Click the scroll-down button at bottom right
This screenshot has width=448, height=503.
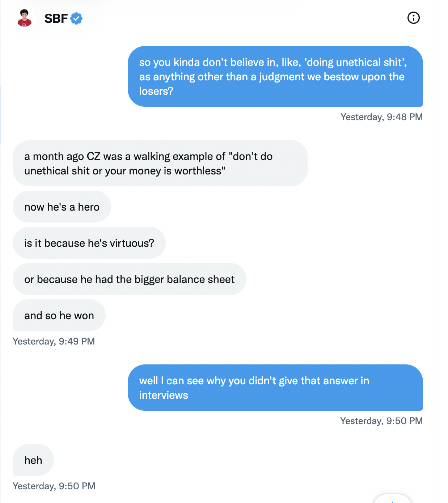coord(392,499)
